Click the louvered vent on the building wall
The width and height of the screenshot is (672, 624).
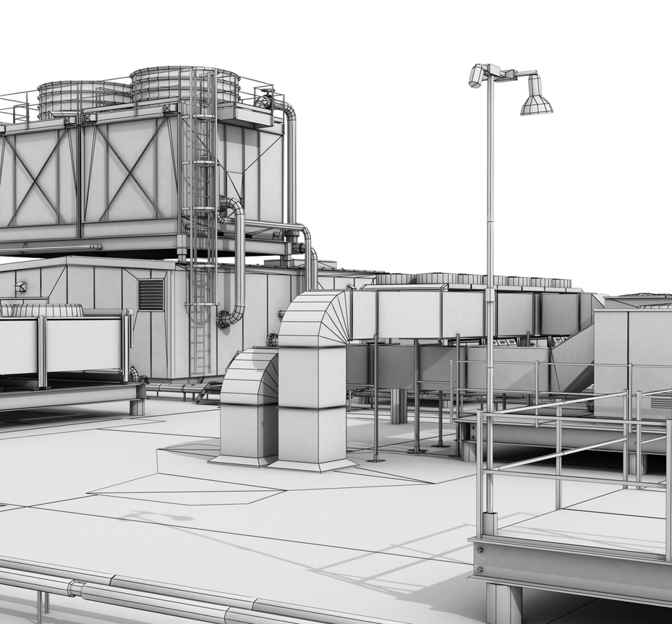coord(150,294)
